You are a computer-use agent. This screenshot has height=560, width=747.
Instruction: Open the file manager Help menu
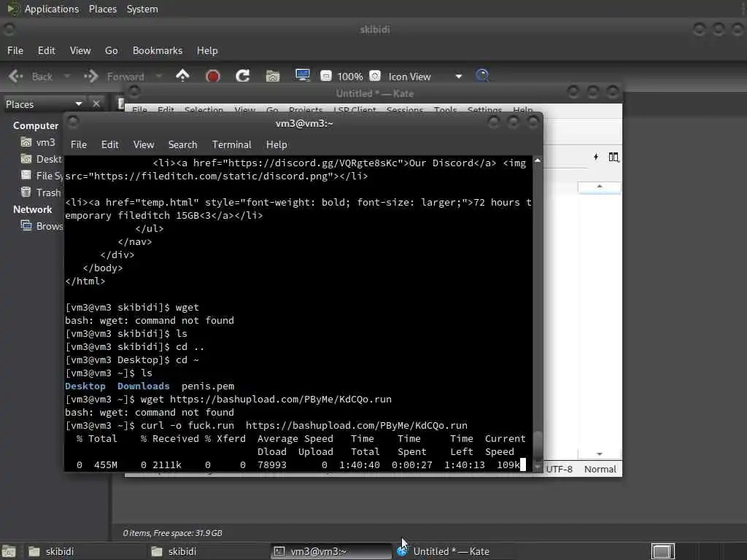pos(206,50)
